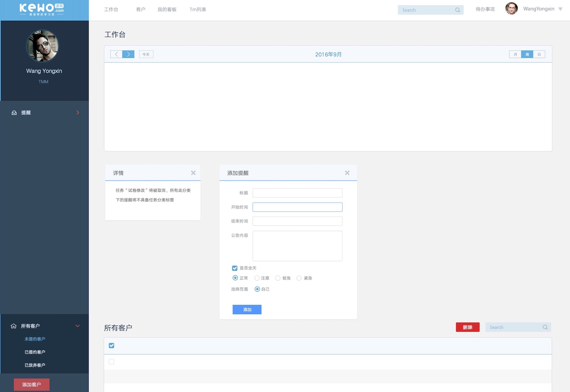
Task: Select the 注意 priority radio button
Action: click(257, 278)
